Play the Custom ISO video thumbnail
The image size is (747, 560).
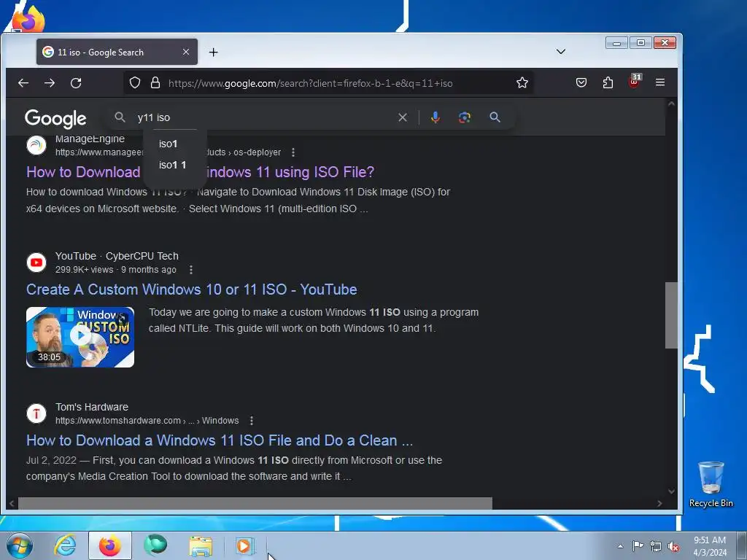click(80, 337)
